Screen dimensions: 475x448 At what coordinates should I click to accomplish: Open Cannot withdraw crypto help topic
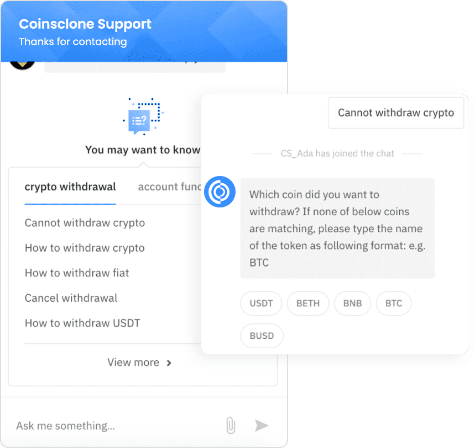(85, 223)
